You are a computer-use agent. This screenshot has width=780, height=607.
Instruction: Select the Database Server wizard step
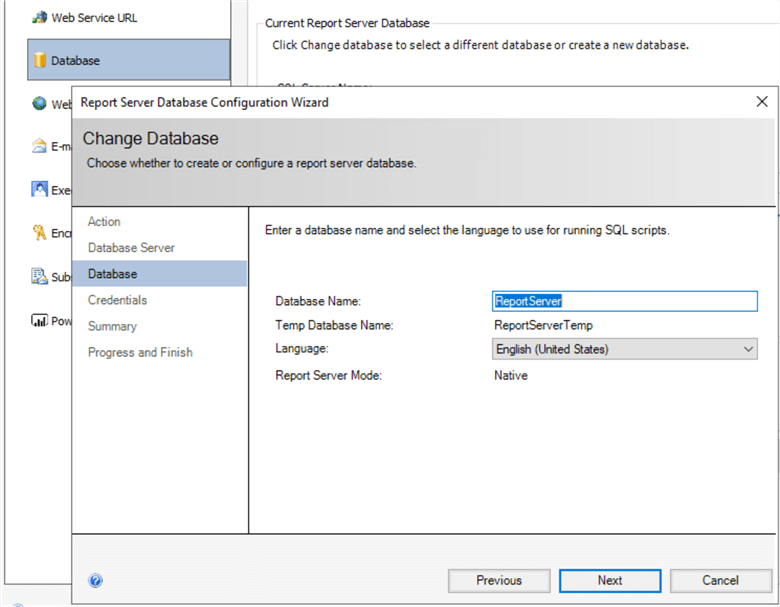(131, 248)
